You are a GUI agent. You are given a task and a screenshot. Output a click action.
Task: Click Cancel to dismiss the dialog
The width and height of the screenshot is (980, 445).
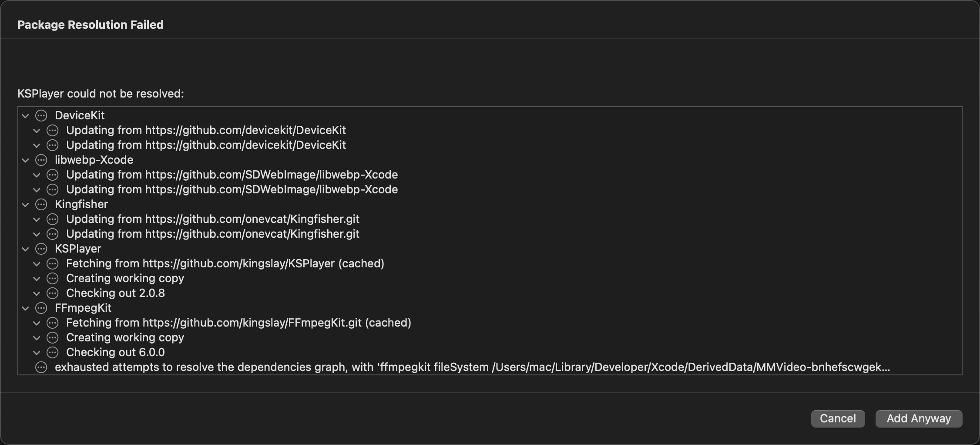pyautogui.click(x=837, y=418)
